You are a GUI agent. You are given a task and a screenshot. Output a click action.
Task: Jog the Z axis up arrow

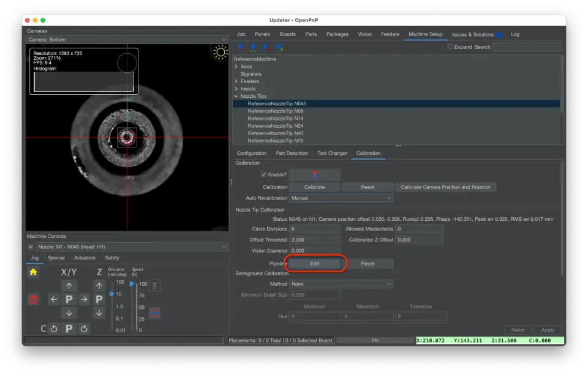coord(99,286)
